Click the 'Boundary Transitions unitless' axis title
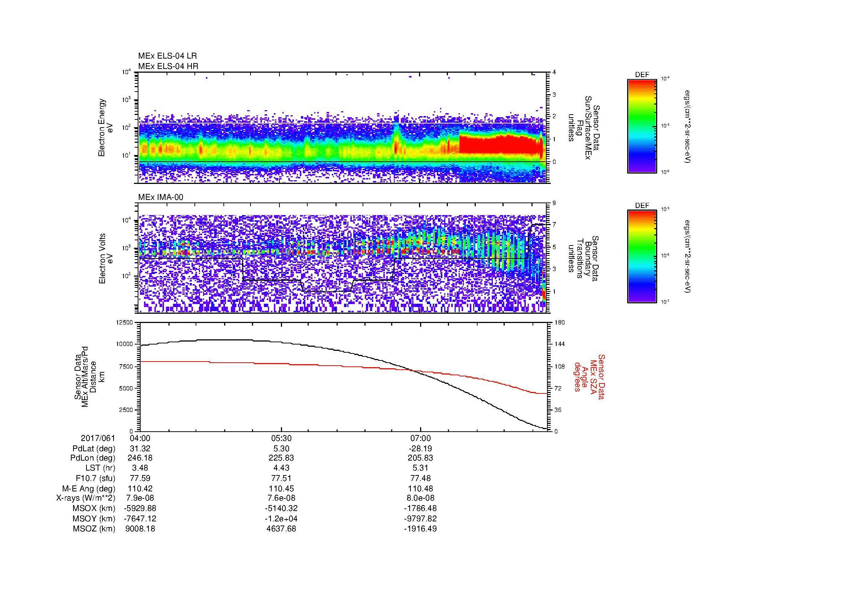 [x=584, y=259]
